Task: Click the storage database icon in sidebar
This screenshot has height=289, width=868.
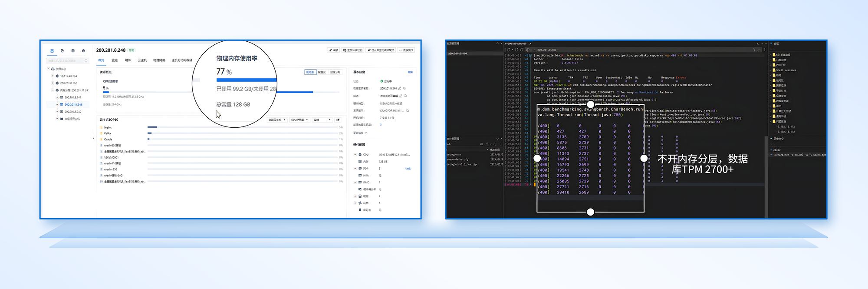Action: [73, 51]
